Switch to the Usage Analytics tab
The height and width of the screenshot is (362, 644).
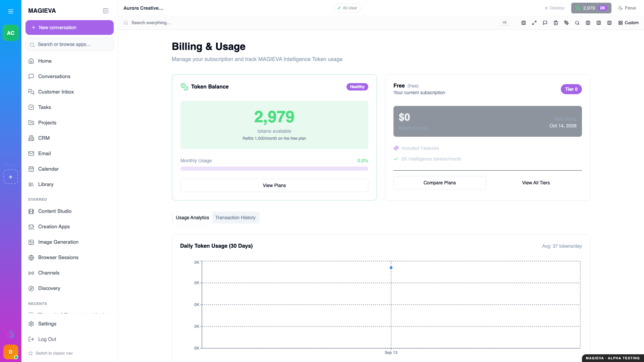[x=192, y=218]
